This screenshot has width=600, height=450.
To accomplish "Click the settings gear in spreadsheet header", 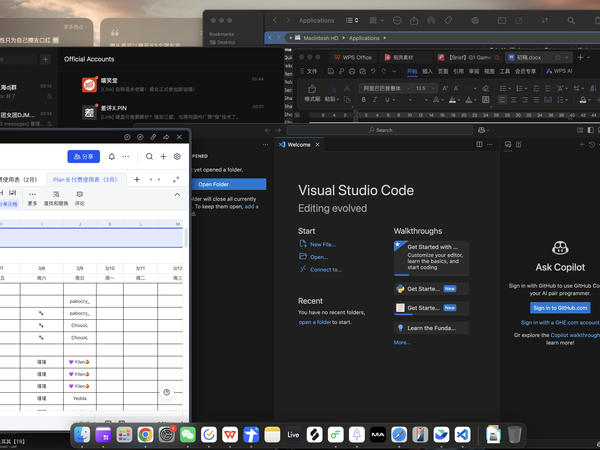I will coord(177,157).
